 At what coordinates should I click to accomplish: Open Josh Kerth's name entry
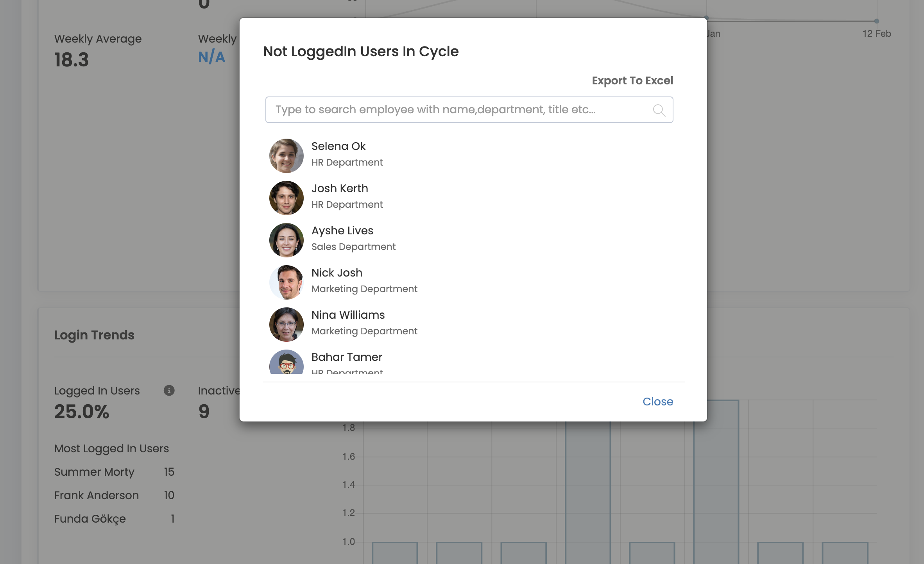[x=339, y=188]
